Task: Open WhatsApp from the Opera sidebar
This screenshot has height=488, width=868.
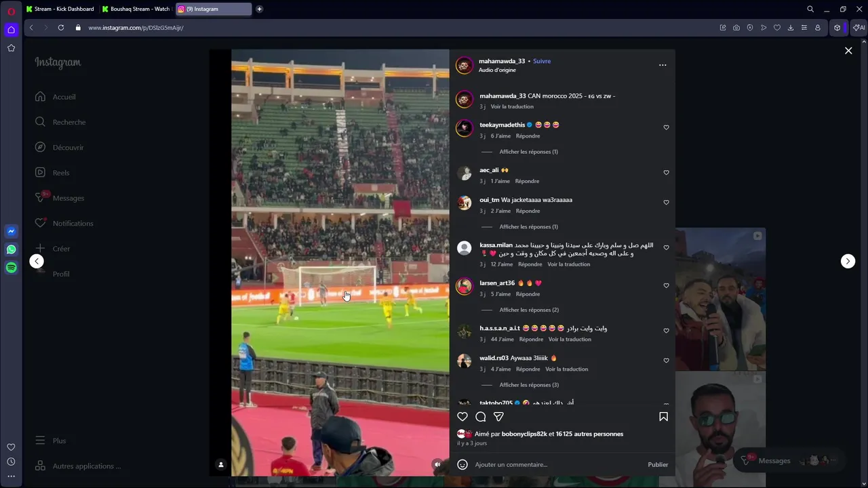Action: coord(11,249)
